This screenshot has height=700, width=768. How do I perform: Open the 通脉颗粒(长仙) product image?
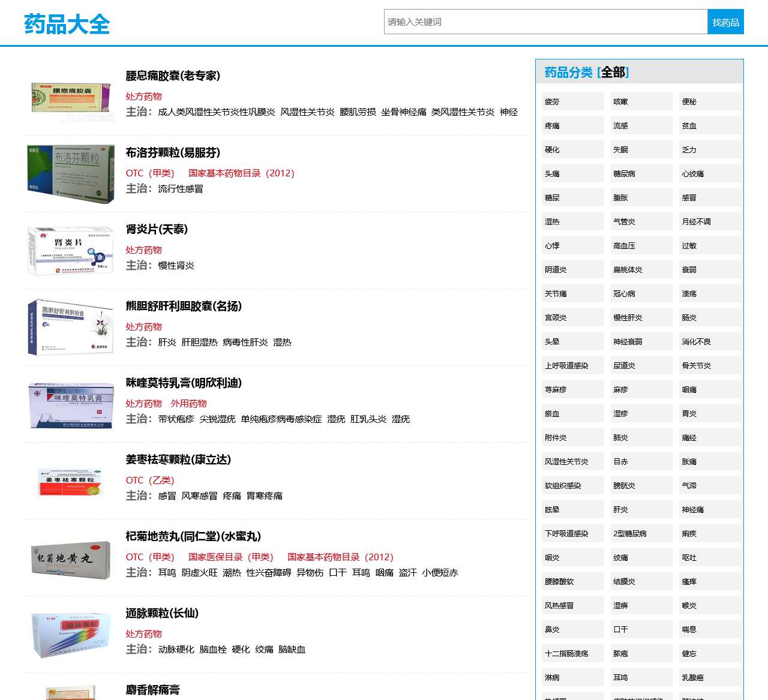71,635
